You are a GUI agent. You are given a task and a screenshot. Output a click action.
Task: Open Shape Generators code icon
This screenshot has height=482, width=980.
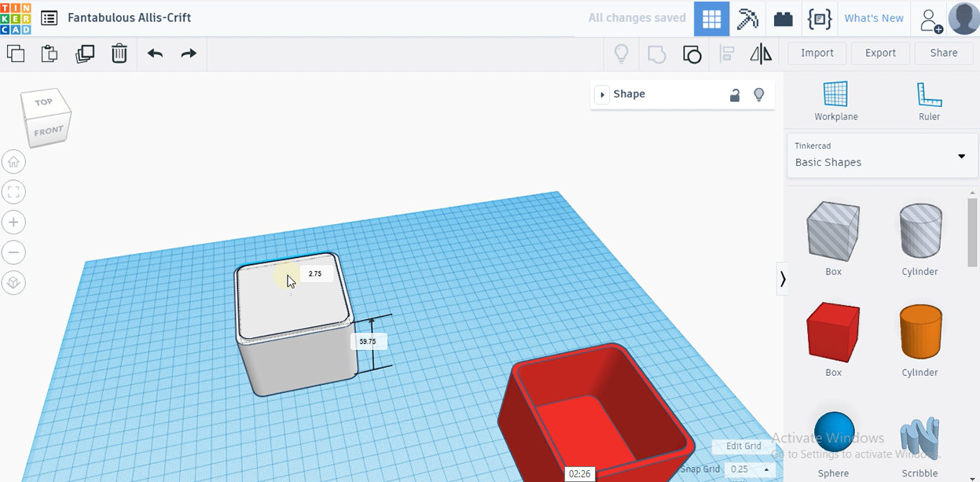[x=820, y=18]
